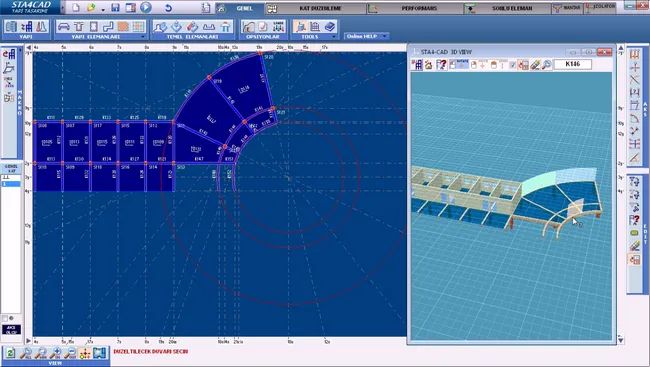Click the first building icon in YAPI group

pos(11,27)
